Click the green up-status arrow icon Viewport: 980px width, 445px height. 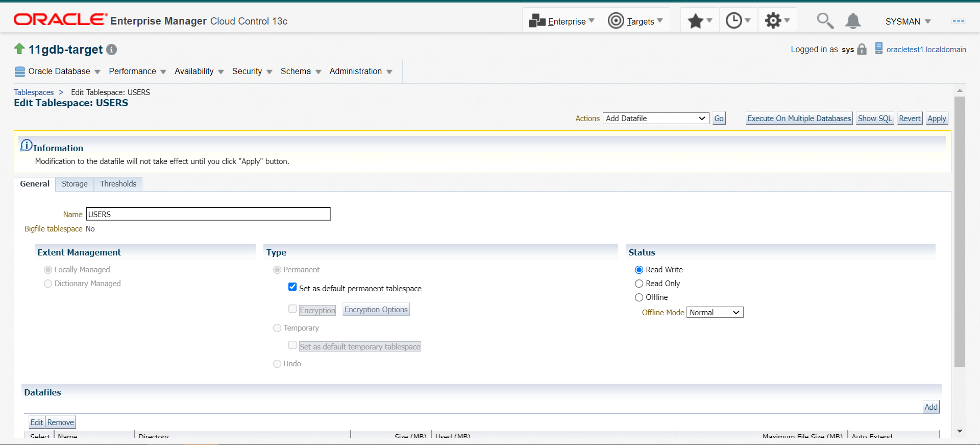[19, 49]
